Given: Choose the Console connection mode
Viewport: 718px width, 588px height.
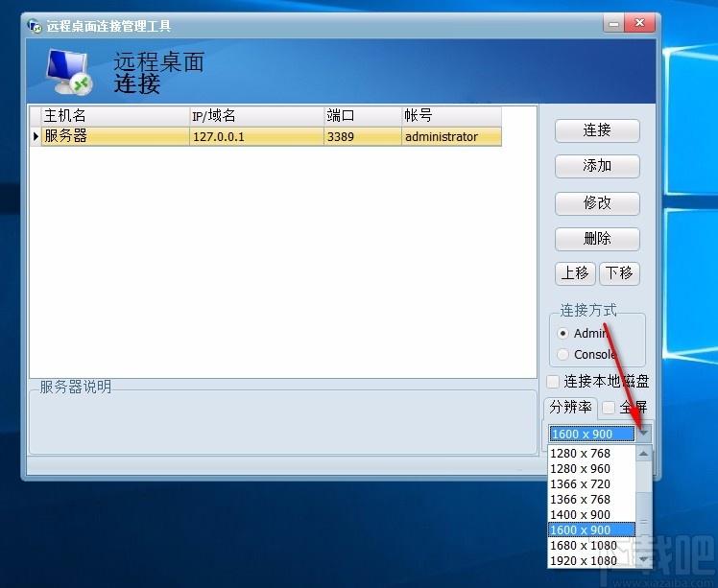Looking at the screenshot, I should click(x=563, y=355).
